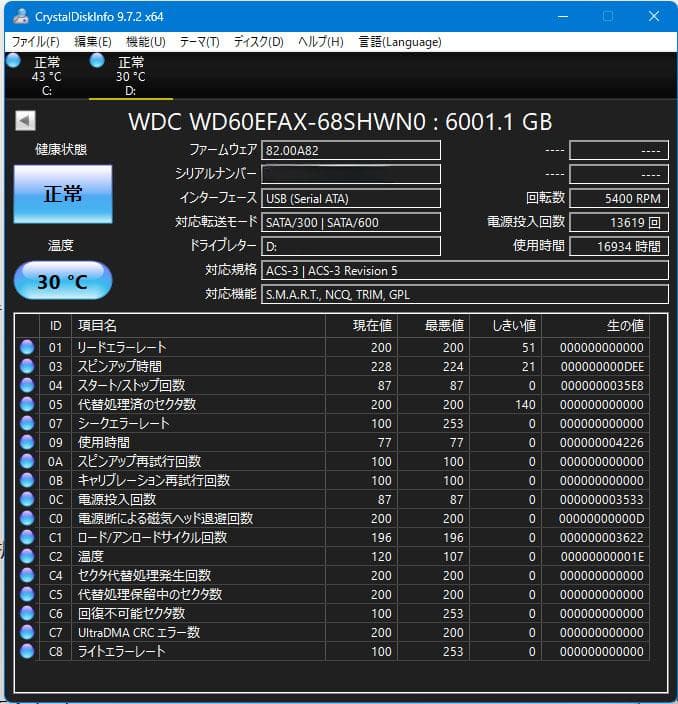Click the features field S.M.A.R.T., NCQ, TRIM, GPL

(465, 295)
